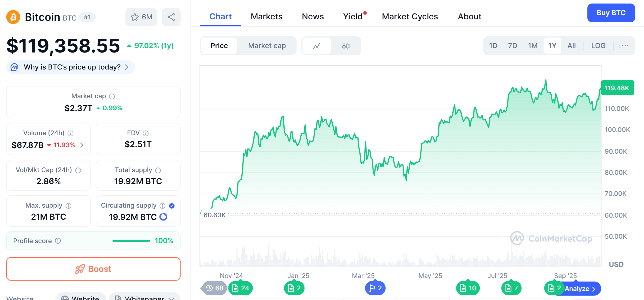Click the FDV info icon
Viewport: 644px width, 300px height.
[x=146, y=133]
